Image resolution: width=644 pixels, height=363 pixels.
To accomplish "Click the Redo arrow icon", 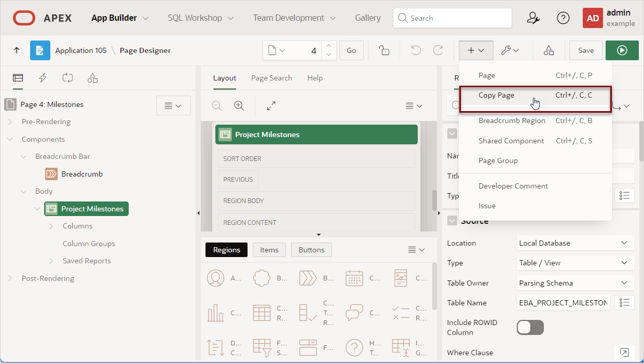I will pyautogui.click(x=438, y=50).
